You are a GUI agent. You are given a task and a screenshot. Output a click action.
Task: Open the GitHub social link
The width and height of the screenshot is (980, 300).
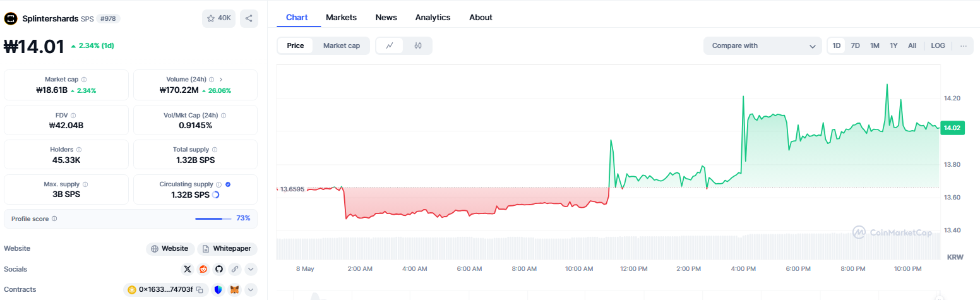coord(219,269)
